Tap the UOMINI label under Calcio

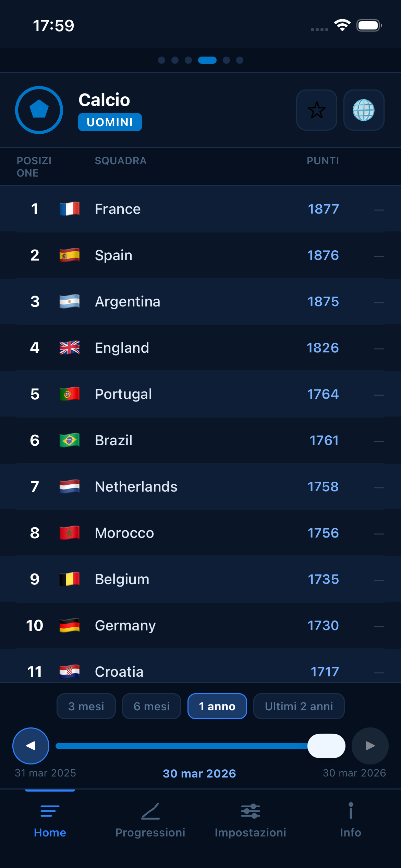(110, 122)
